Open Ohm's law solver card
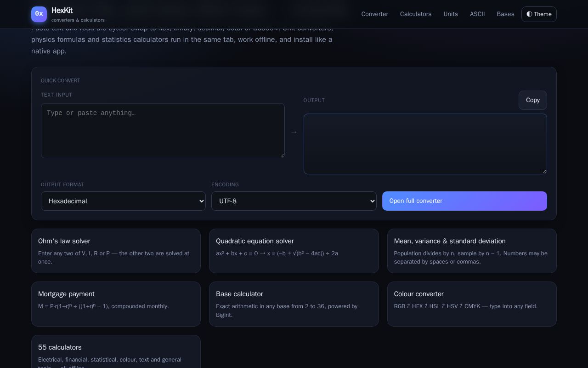 pos(116,251)
